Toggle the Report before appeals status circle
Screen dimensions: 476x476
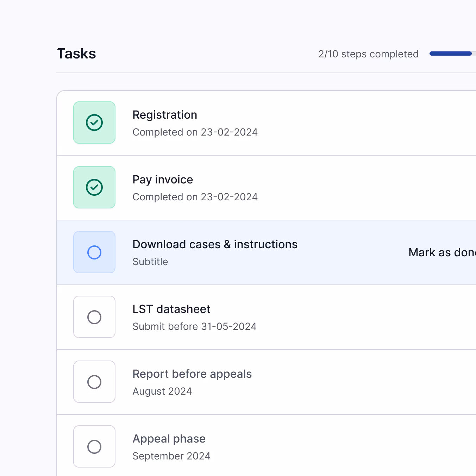tap(94, 382)
